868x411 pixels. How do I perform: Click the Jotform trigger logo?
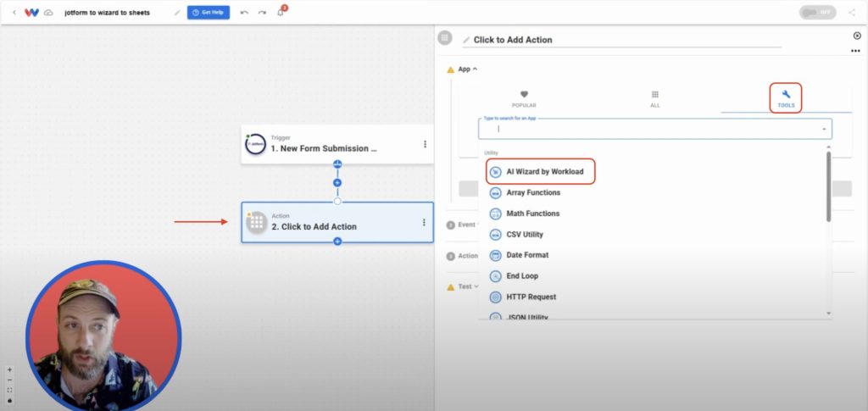[x=255, y=144]
